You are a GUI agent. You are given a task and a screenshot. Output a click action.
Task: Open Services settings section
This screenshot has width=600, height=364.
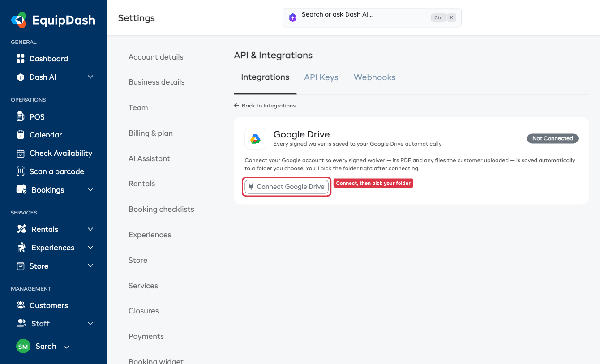143,286
